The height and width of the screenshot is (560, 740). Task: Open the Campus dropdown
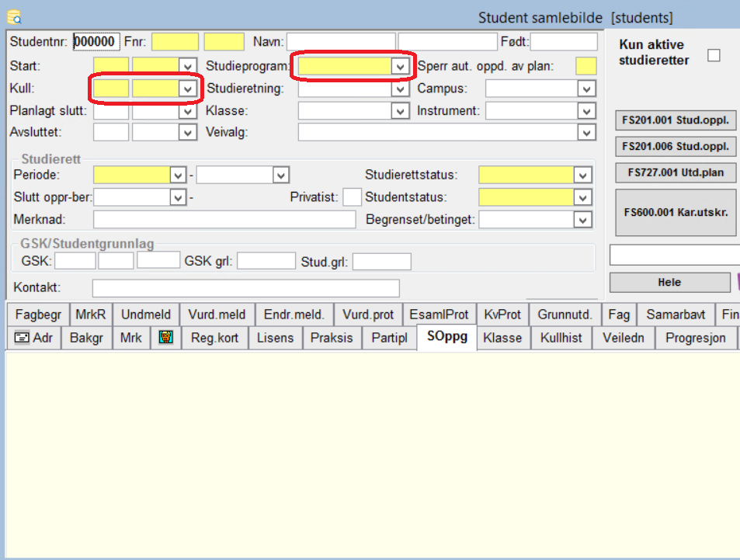click(x=586, y=89)
